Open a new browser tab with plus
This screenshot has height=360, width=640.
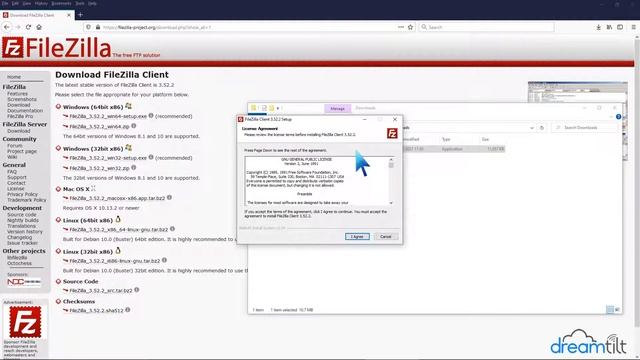[80, 15]
